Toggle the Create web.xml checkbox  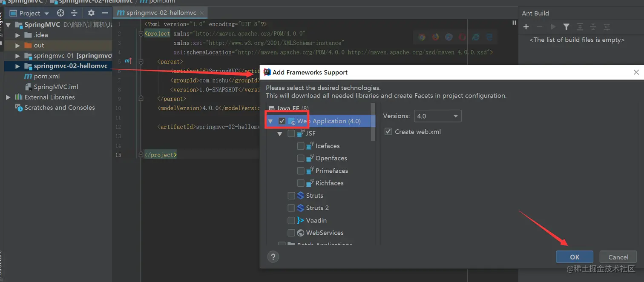[388, 131]
